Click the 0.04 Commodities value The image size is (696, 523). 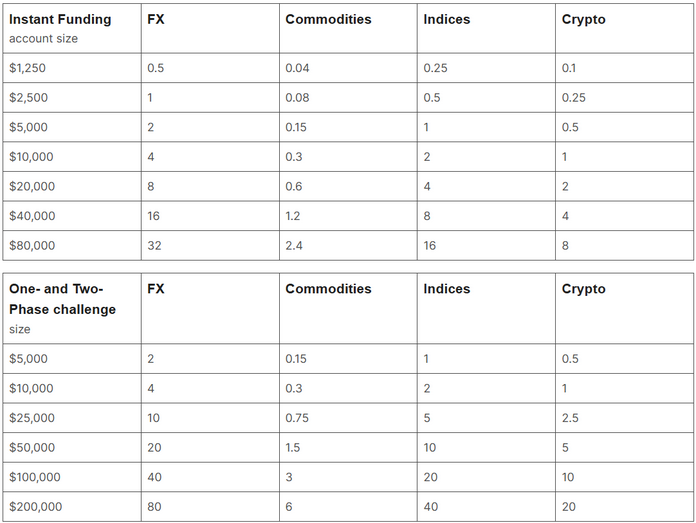pyautogui.click(x=297, y=68)
